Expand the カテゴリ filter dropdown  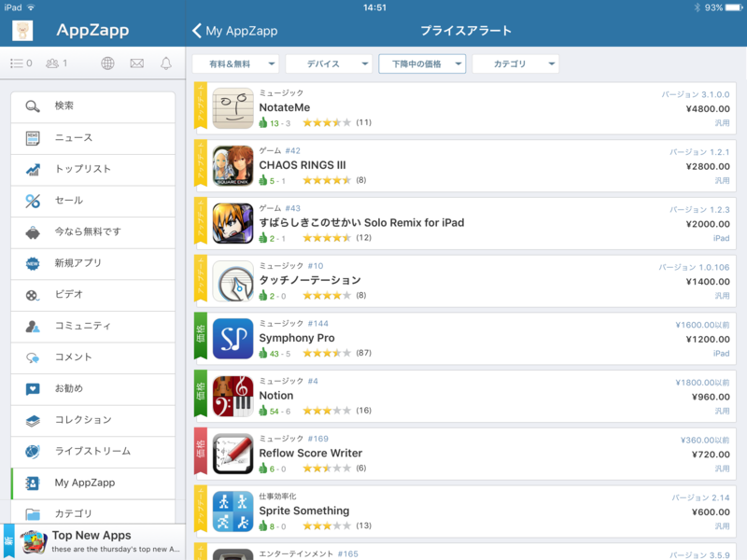point(515,63)
